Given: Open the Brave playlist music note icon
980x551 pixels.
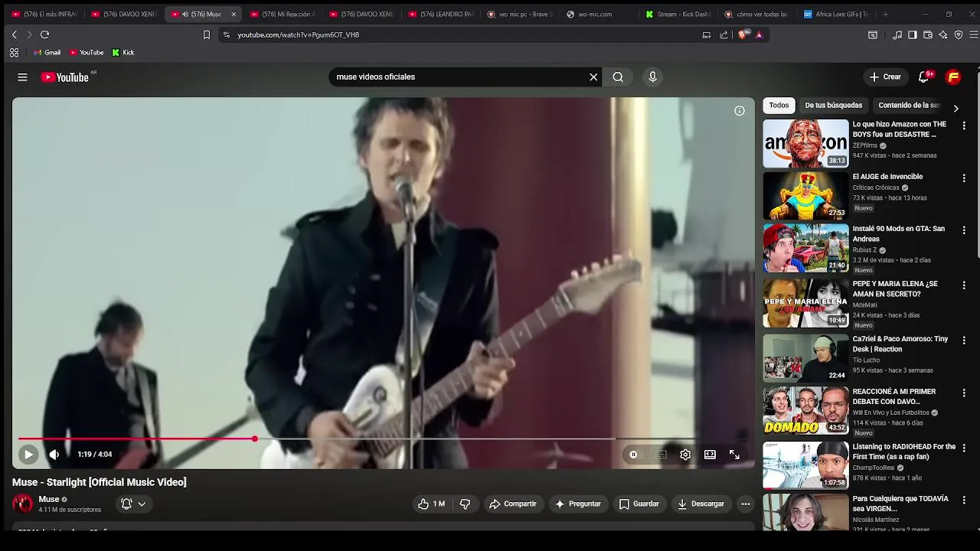Looking at the screenshot, I should 897,34.
